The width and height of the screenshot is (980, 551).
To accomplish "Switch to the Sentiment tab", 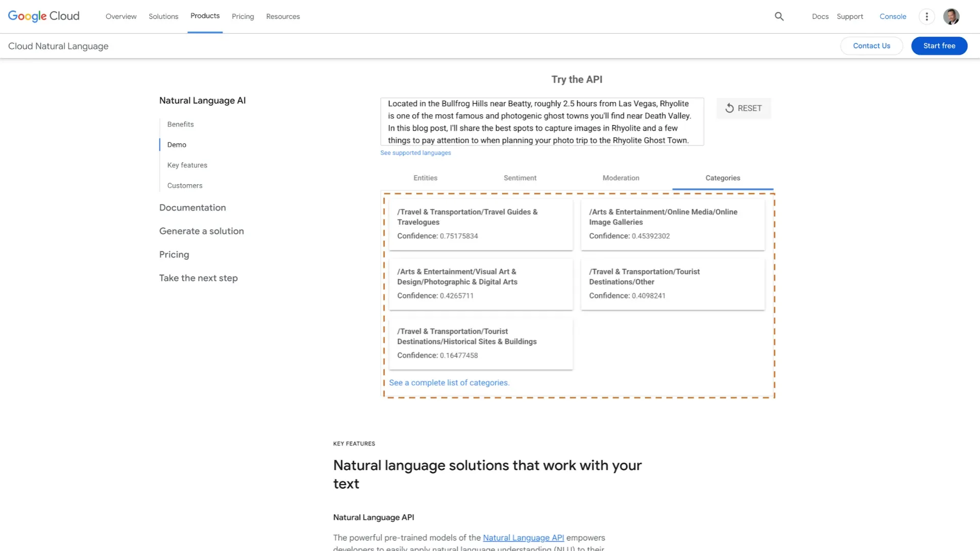I will (520, 178).
